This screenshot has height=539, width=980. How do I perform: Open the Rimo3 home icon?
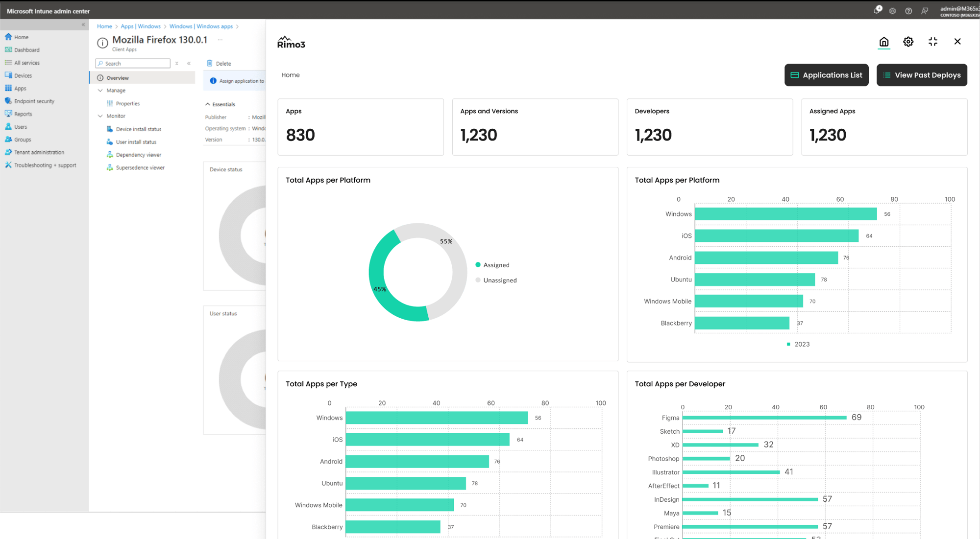883,42
